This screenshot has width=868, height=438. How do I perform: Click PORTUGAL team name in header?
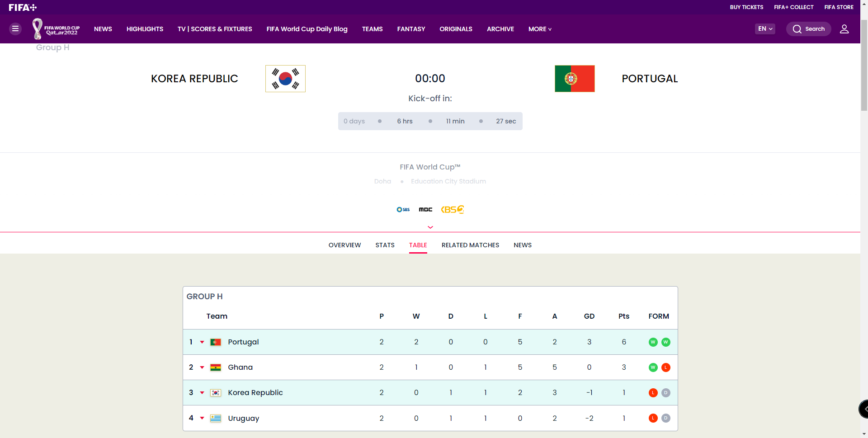coord(650,79)
